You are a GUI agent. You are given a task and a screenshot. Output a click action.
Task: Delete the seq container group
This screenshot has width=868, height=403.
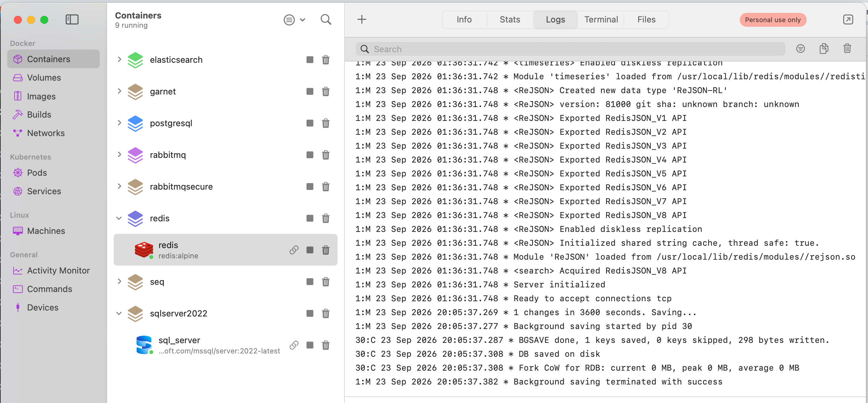[326, 281]
